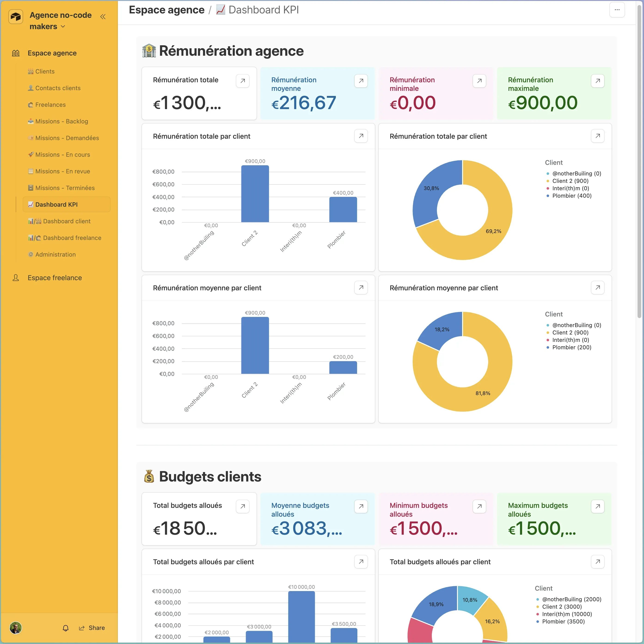The height and width of the screenshot is (644, 644).
Task: Expand Rémunération moyenne par client bar chart
Action: point(361,288)
